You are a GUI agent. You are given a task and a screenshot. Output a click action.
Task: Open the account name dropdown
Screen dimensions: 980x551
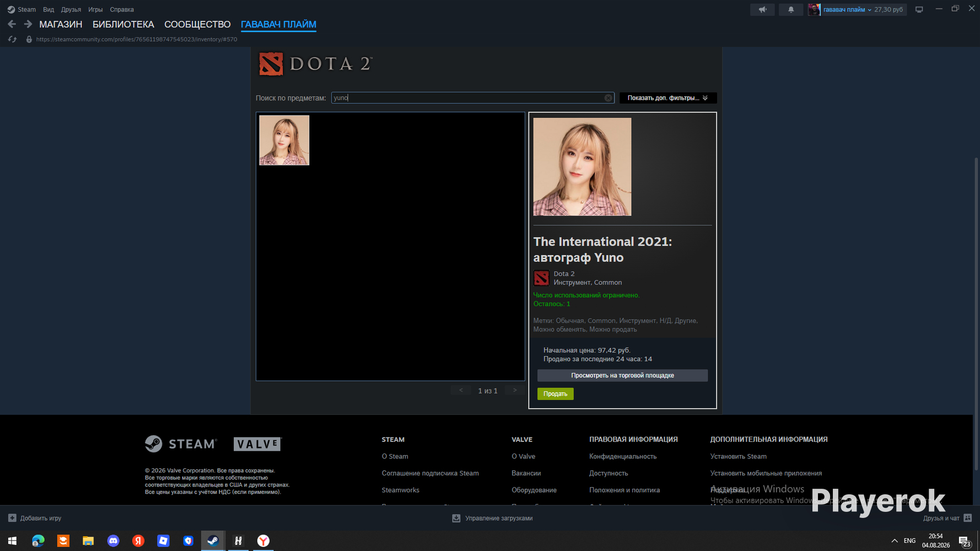point(847,9)
